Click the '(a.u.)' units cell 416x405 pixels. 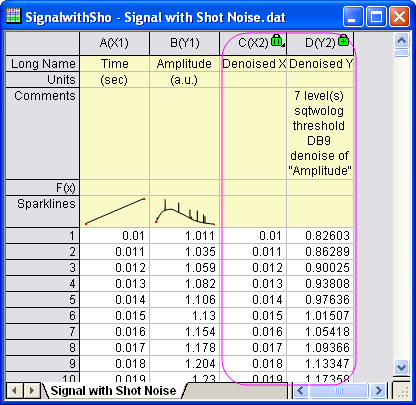click(185, 80)
